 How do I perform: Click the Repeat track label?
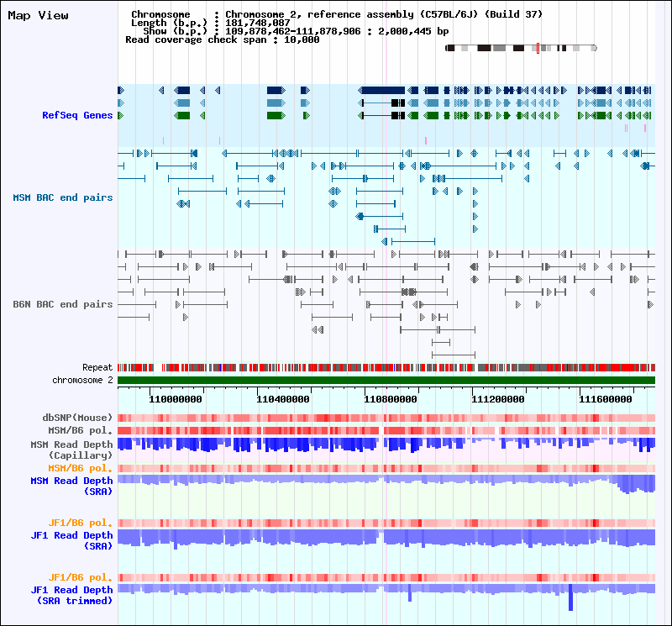[x=97, y=367]
